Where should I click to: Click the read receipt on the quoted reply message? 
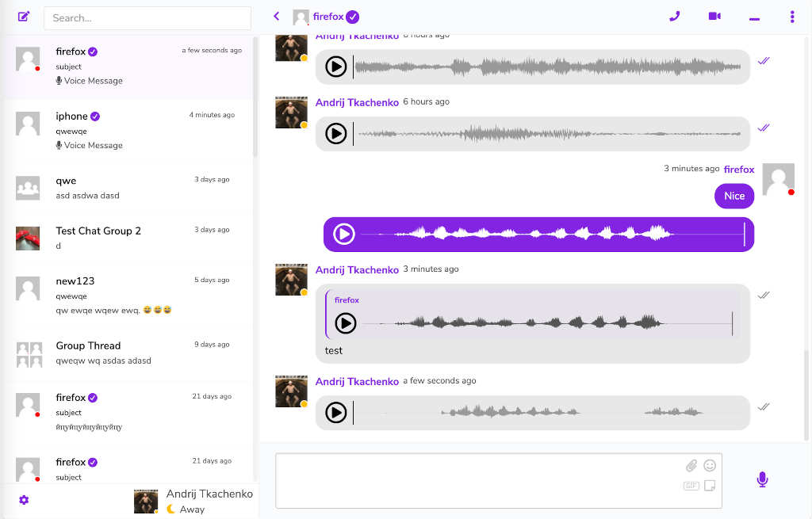[x=764, y=295]
